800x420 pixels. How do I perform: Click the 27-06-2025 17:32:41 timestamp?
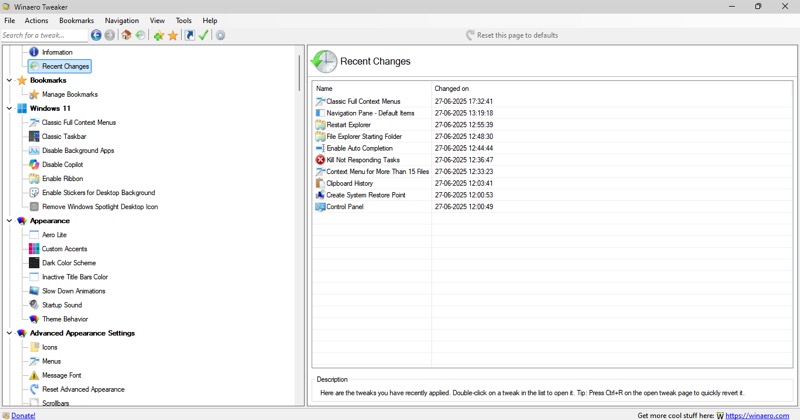(464, 101)
